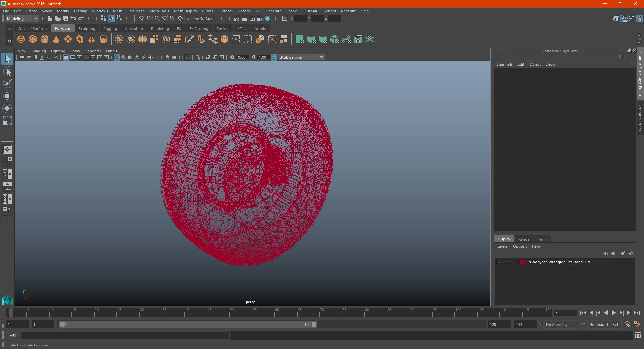
Task: Open a scene with folder icon
Action: tap(58, 19)
